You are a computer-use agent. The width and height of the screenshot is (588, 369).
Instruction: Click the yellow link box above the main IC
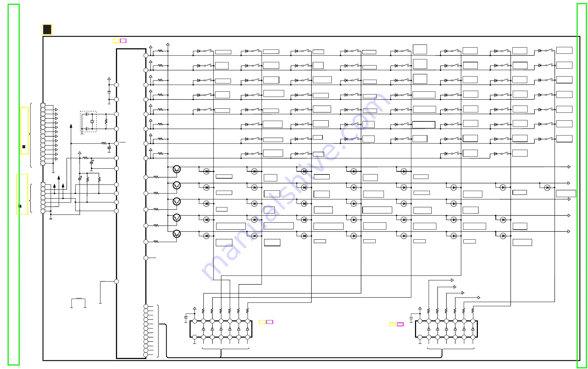click(116, 41)
